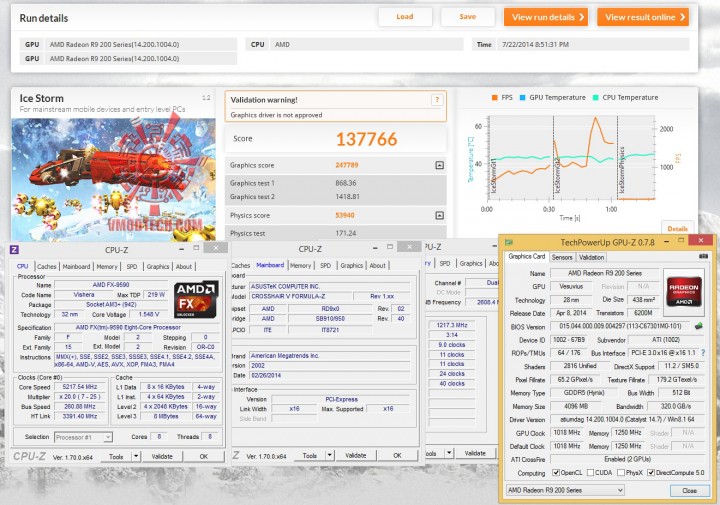Click Validate in third CPU-Z window
The image size is (720, 505).
(475, 453)
